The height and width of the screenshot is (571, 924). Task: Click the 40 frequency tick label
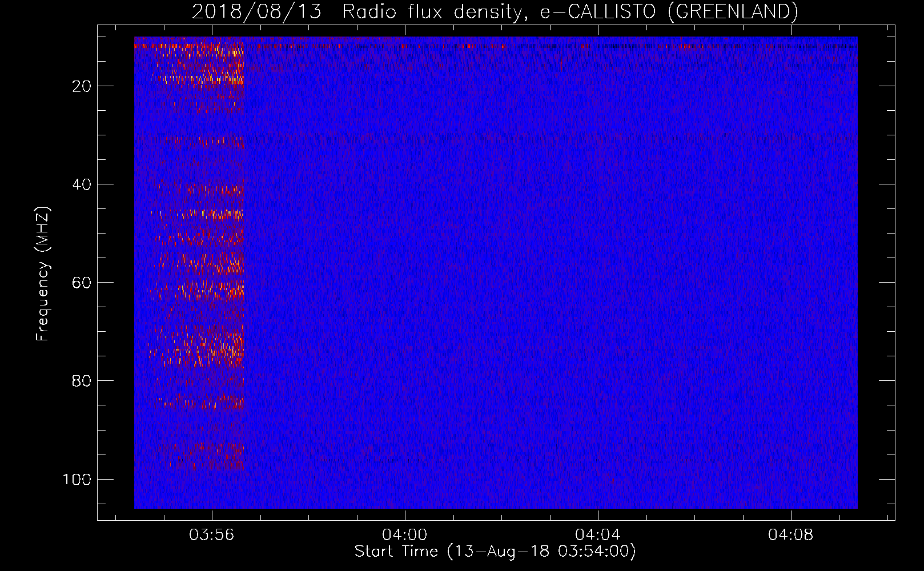coord(82,184)
